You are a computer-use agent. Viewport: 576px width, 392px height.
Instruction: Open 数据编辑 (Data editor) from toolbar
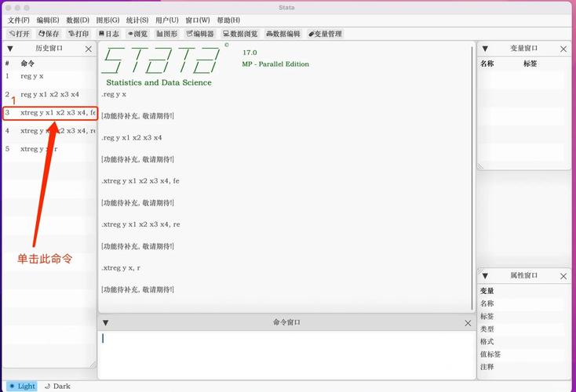[x=283, y=34]
